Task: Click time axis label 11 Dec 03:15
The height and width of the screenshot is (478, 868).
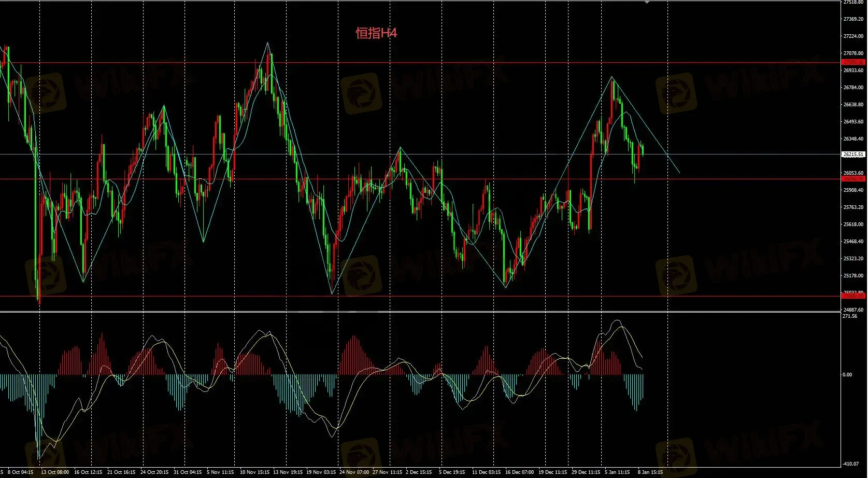Action: pyautogui.click(x=486, y=472)
